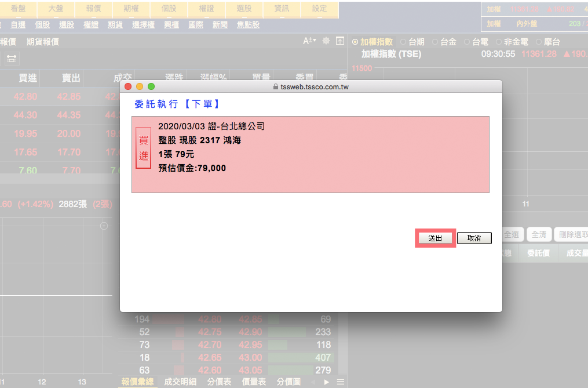588x388 pixels.
Task: Go to 國際 submenu link
Action: [196, 25]
